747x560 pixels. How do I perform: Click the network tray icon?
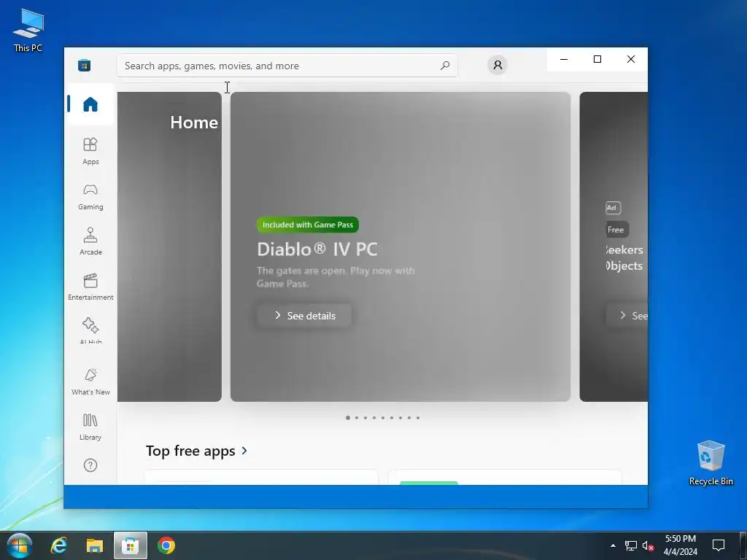point(631,545)
